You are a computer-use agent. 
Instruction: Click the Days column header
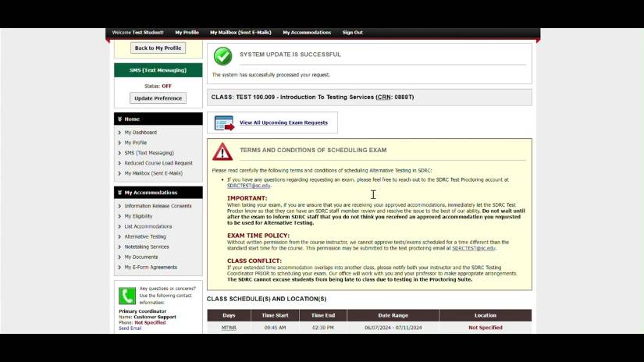coord(229,316)
